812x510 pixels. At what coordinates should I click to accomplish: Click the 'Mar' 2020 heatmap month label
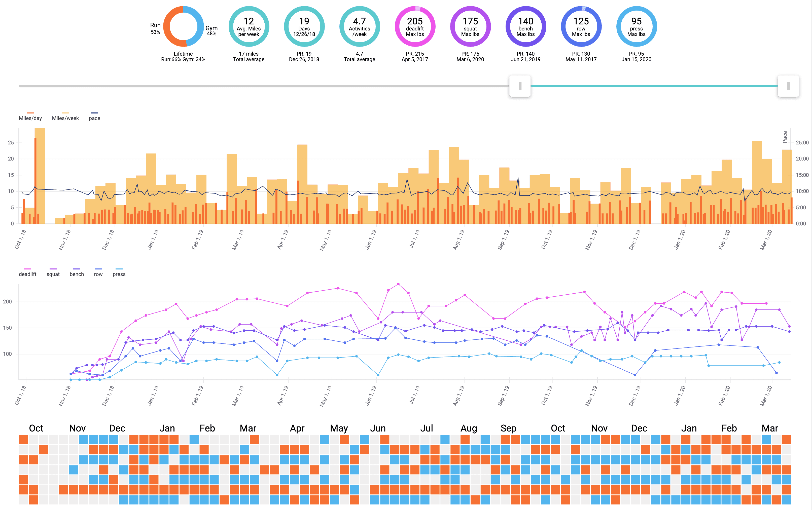click(x=770, y=428)
